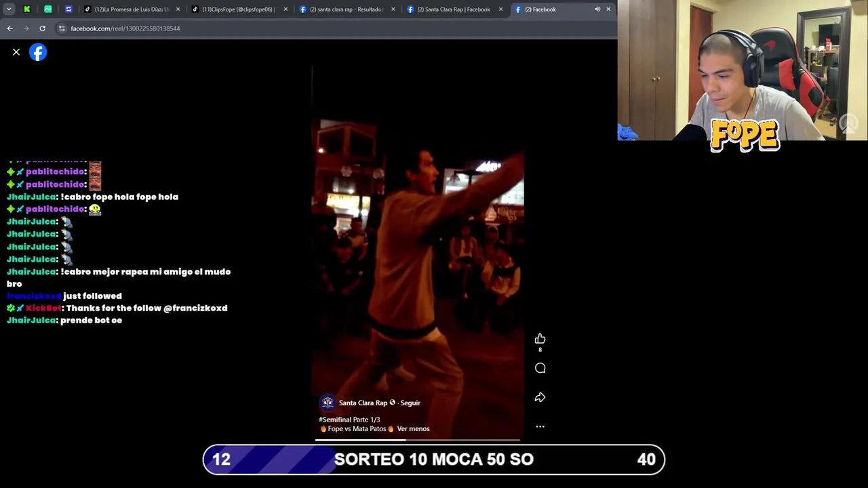
Task: Click the mejor rapea mi amigo message
Action: 119,278
